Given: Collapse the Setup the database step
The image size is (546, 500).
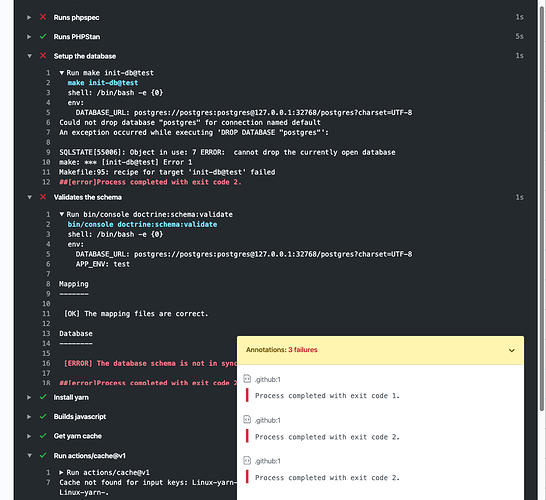Looking at the screenshot, I should click(29, 56).
